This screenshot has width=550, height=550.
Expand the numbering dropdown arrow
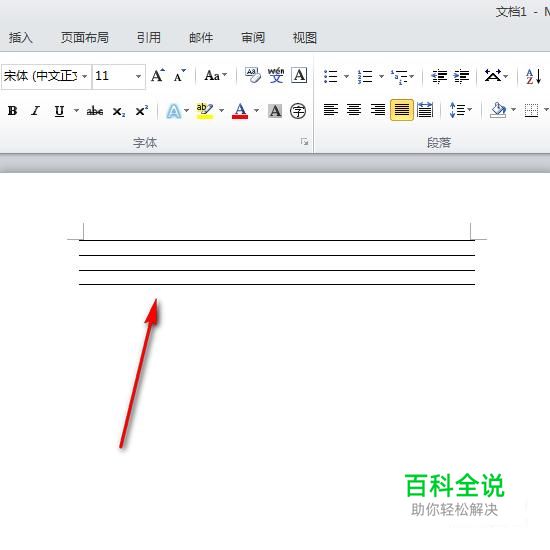point(381,76)
